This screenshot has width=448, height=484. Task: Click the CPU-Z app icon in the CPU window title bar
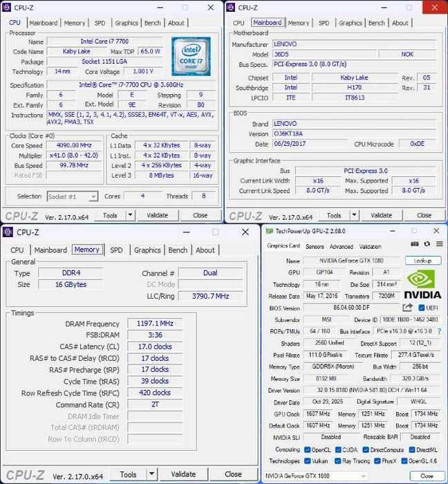[6, 8]
